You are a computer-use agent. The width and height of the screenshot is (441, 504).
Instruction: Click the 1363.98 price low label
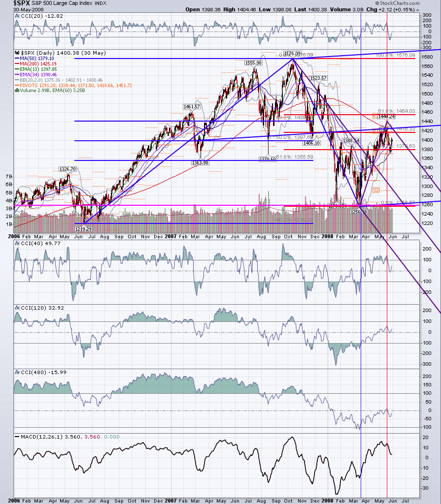[200, 163]
